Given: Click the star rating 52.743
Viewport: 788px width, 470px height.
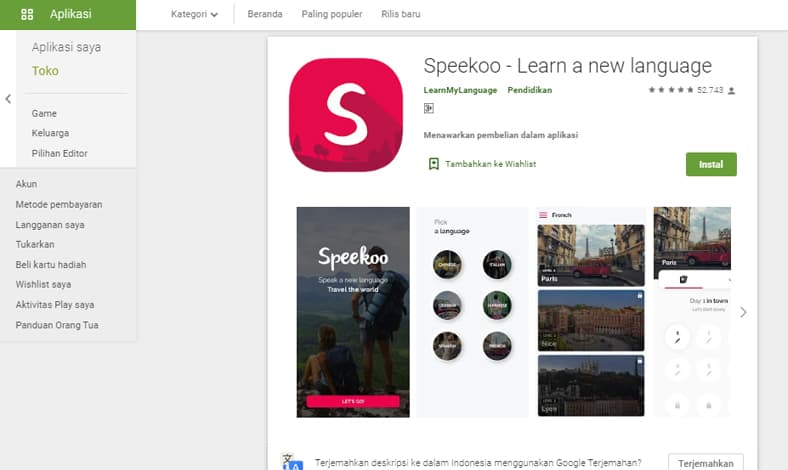Looking at the screenshot, I should (685, 90).
